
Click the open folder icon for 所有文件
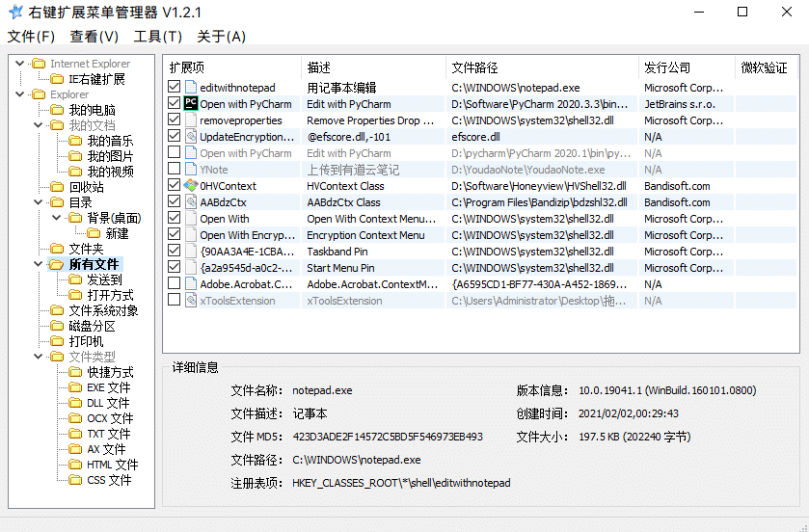57,264
